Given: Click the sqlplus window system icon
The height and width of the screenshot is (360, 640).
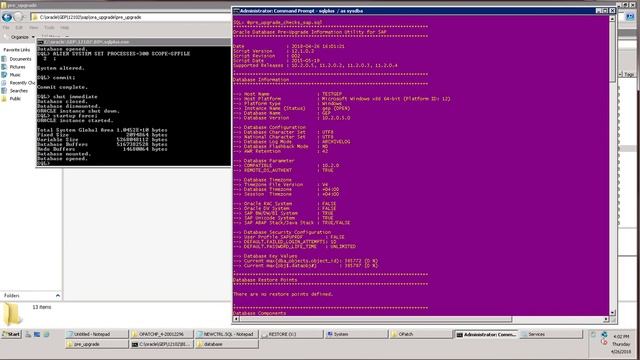Looking at the screenshot, I should [x=40, y=42].
